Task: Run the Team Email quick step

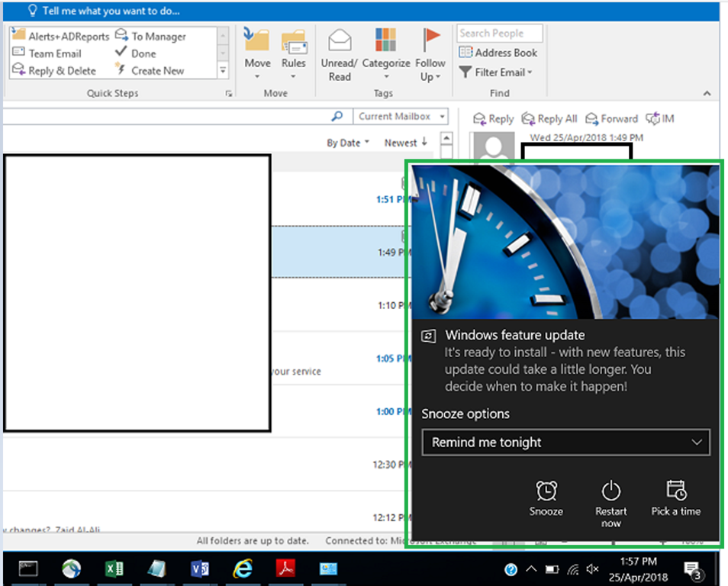Action: click(x=47, y=53)
